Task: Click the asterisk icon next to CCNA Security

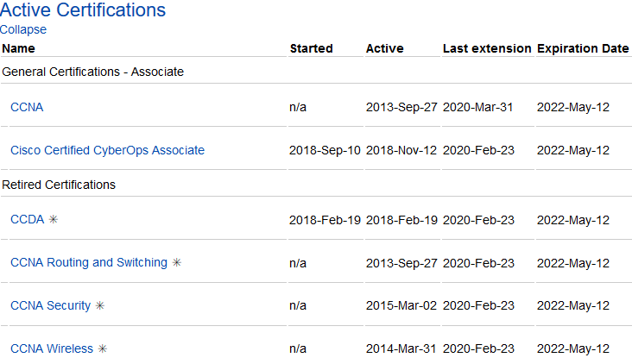Action: point(100,306)
